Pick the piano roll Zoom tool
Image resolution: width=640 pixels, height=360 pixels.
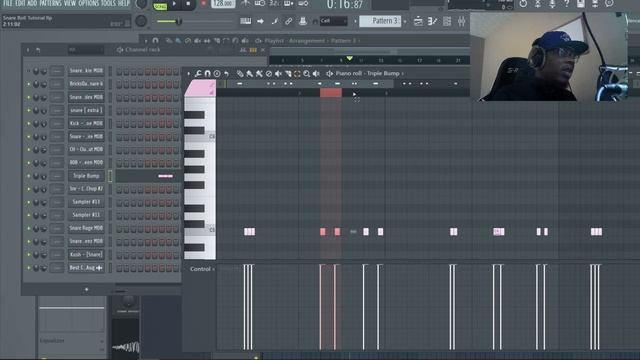307,73
